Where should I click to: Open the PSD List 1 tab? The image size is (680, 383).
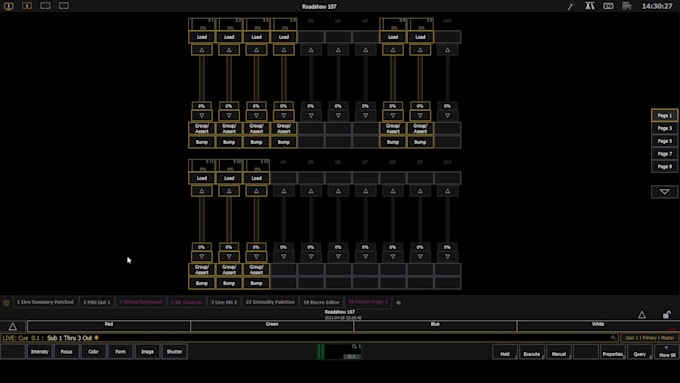point(97,302)
